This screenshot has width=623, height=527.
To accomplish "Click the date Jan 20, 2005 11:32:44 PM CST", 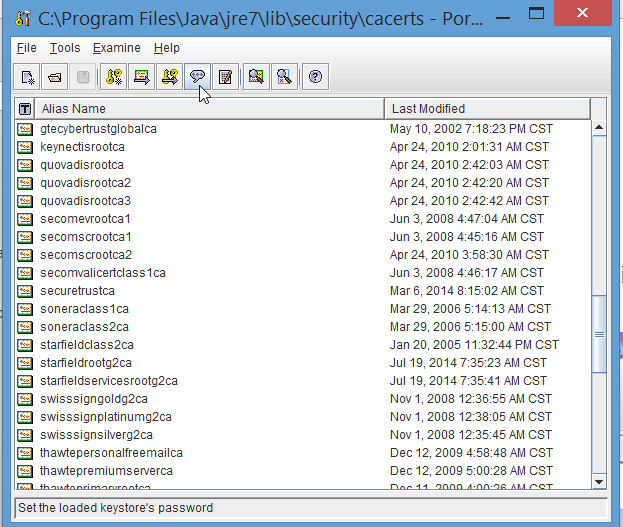I will (x=474, y=345).
